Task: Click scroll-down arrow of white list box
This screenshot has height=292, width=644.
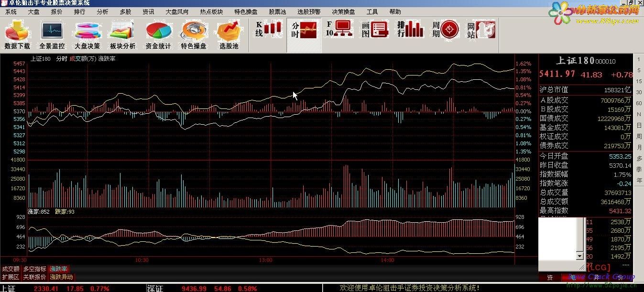Action: [580, 257]
